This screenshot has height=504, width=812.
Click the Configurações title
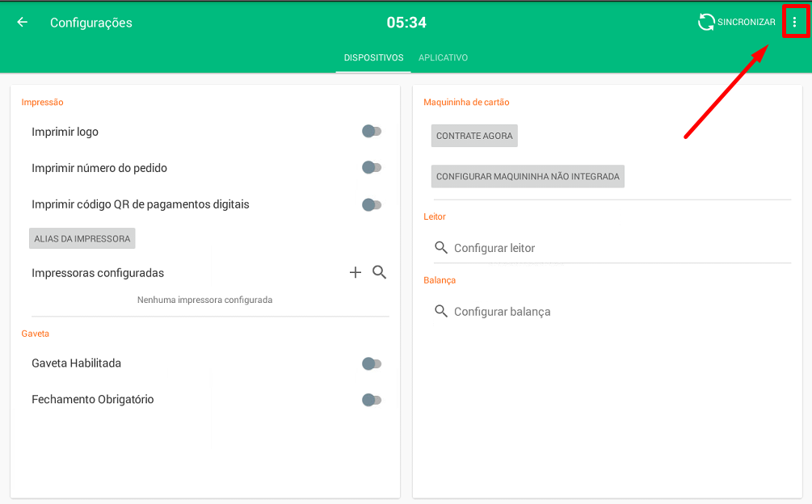click(91, 23)
